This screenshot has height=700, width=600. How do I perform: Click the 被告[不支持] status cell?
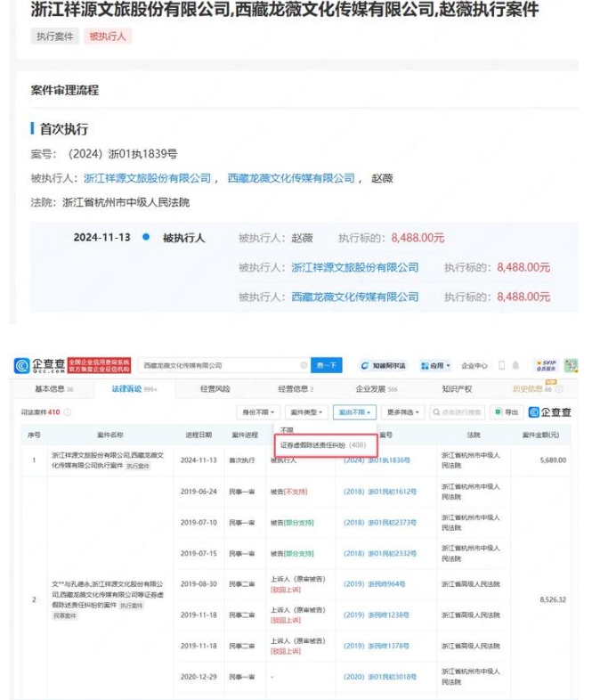click(x=288, y=492)
